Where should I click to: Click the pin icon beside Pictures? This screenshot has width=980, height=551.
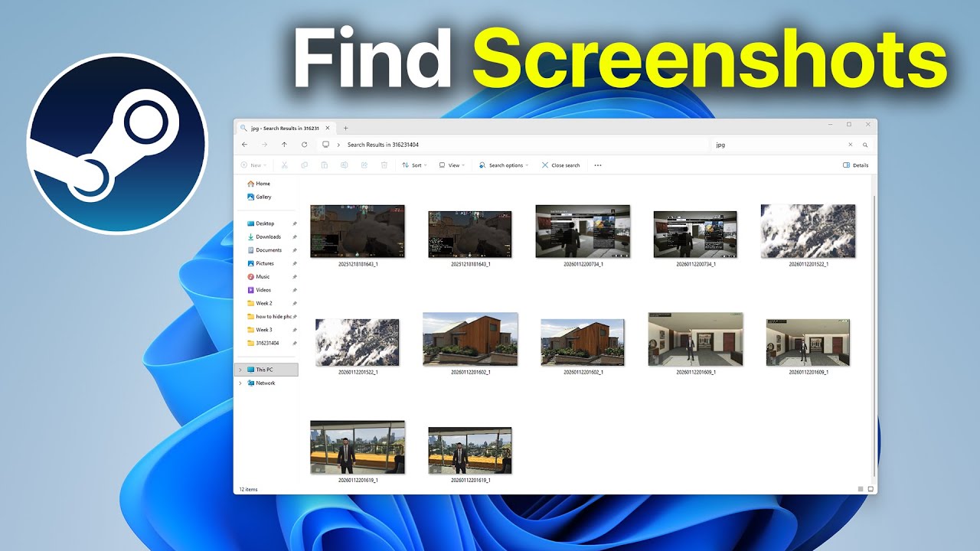pos(295,263)
